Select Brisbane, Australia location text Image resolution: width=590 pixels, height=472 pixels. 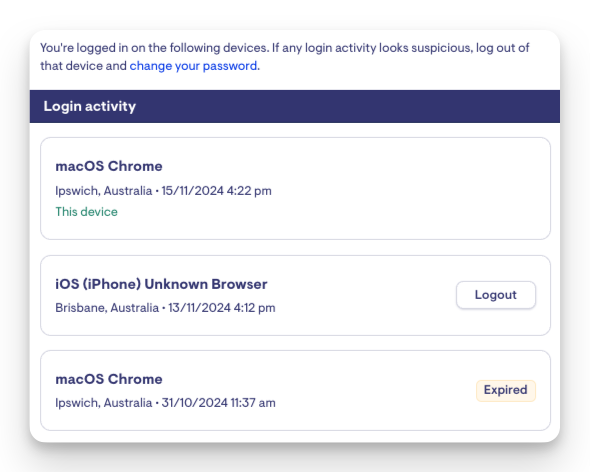click(107, 308)
